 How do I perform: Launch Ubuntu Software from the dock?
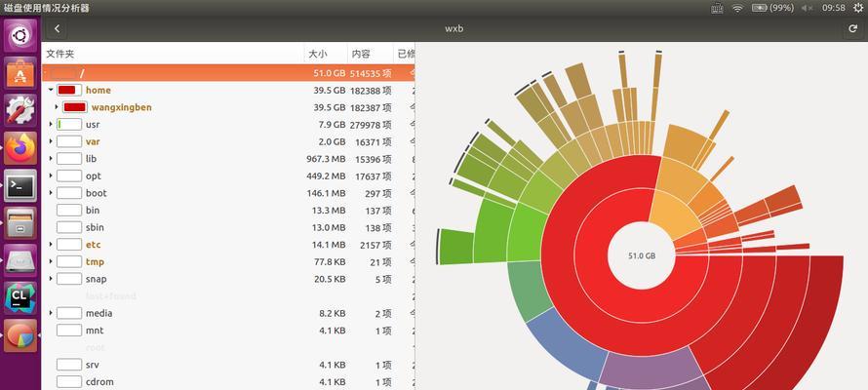20,73
